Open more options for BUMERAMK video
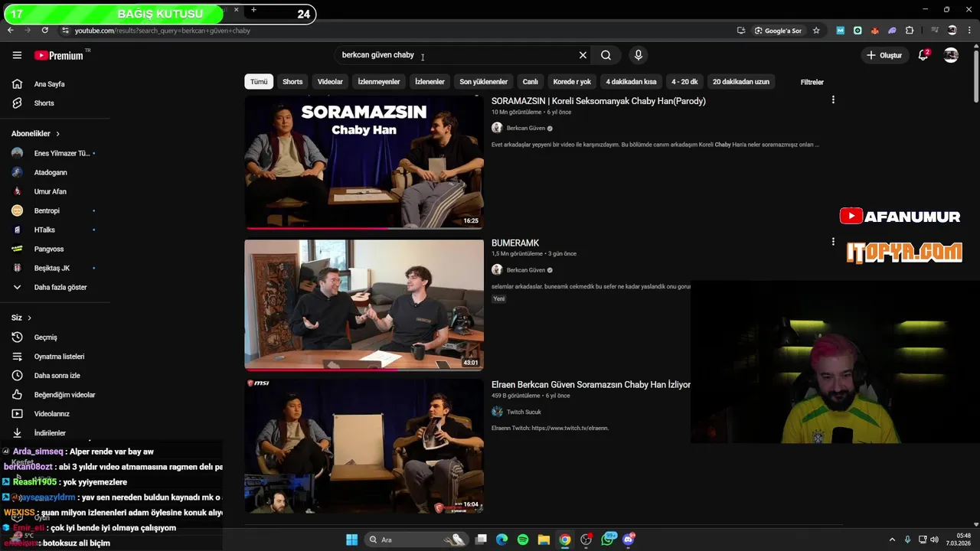Screen dimensions: 980x551 (833, 242)
